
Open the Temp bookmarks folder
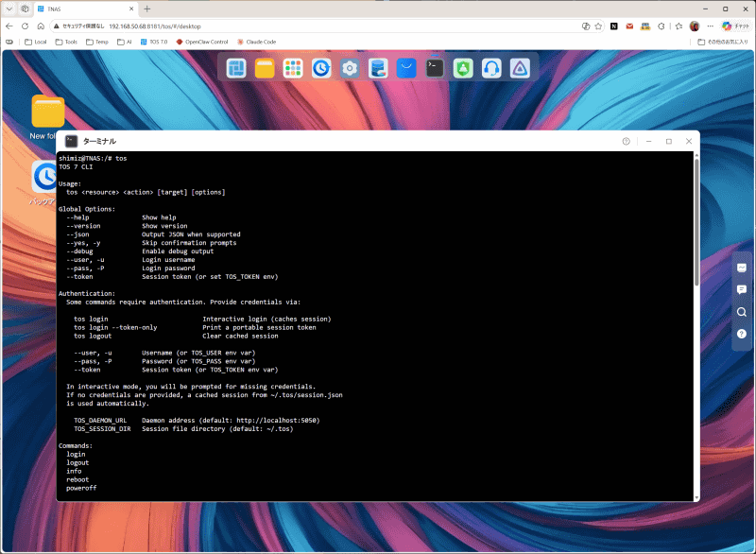tap(97, 42)
